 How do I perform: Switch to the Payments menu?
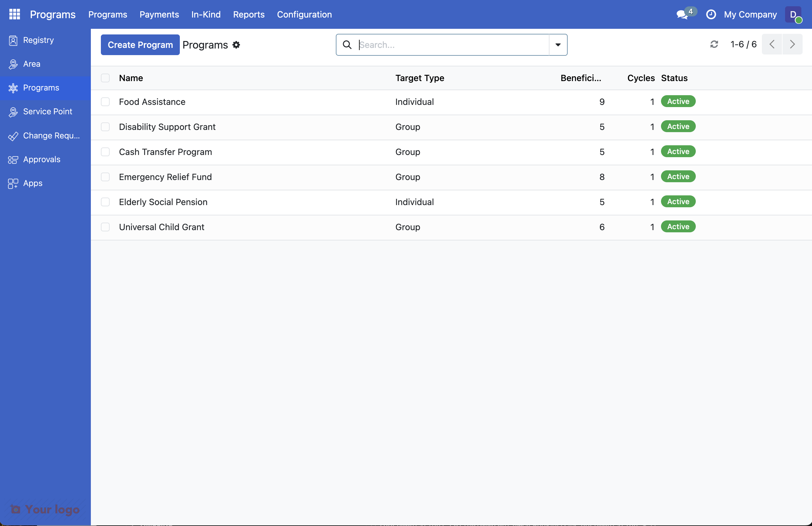[159, 14]
